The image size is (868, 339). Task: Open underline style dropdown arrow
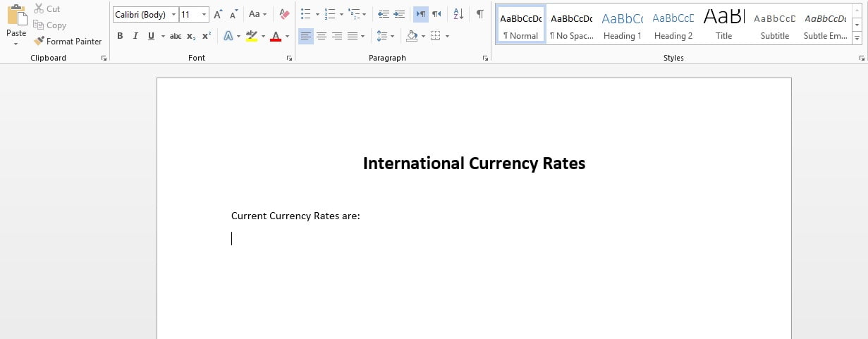163,36
